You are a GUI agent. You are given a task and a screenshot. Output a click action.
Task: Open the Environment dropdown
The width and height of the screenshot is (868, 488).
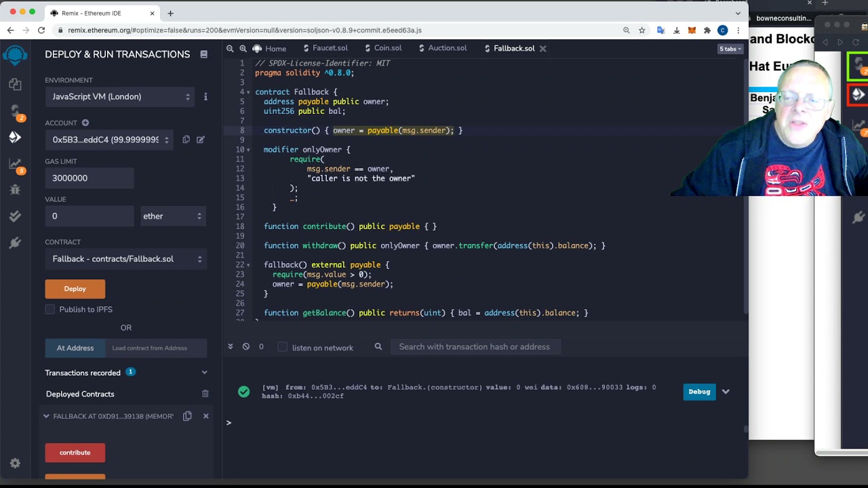point(120,97)
